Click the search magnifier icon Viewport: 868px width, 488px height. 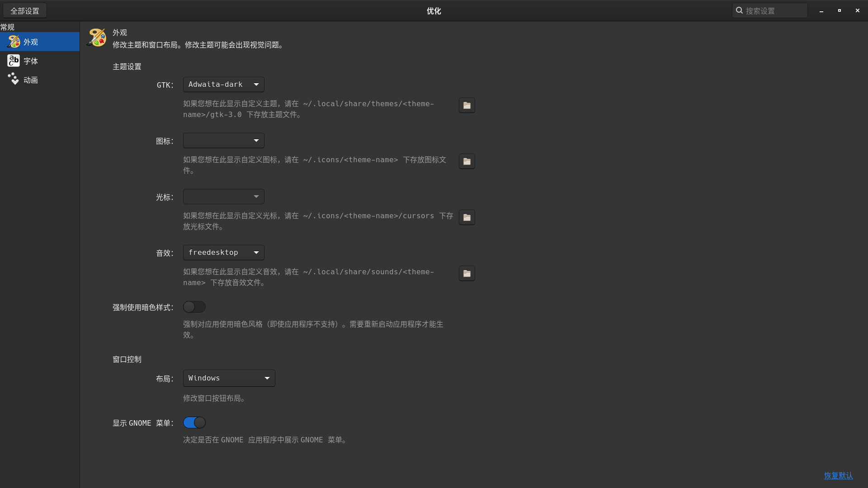pyautogui.click(x=739, y=10)
